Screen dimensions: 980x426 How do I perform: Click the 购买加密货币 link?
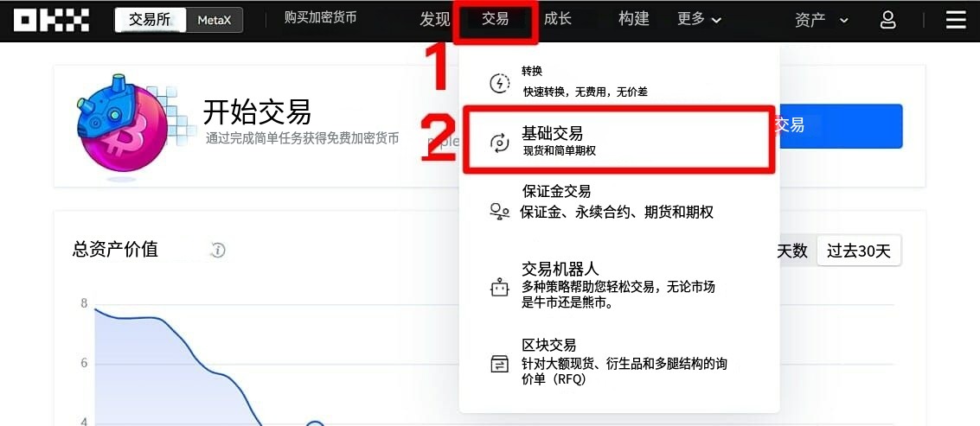coord(320,17)
